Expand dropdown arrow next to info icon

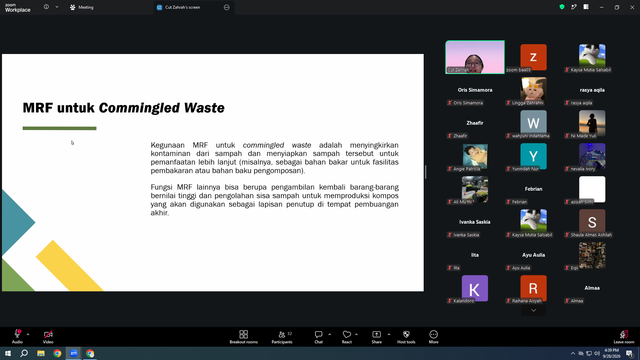[x=57, y=7]
